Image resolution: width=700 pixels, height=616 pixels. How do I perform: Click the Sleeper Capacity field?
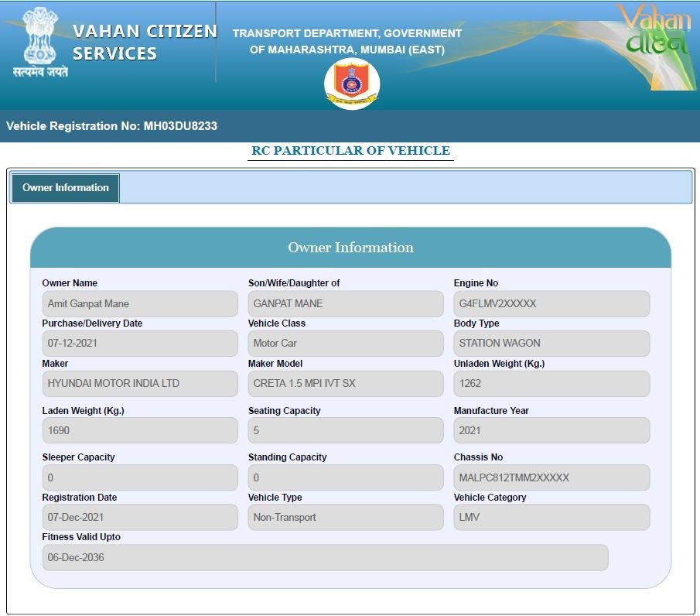coord(140,477)
